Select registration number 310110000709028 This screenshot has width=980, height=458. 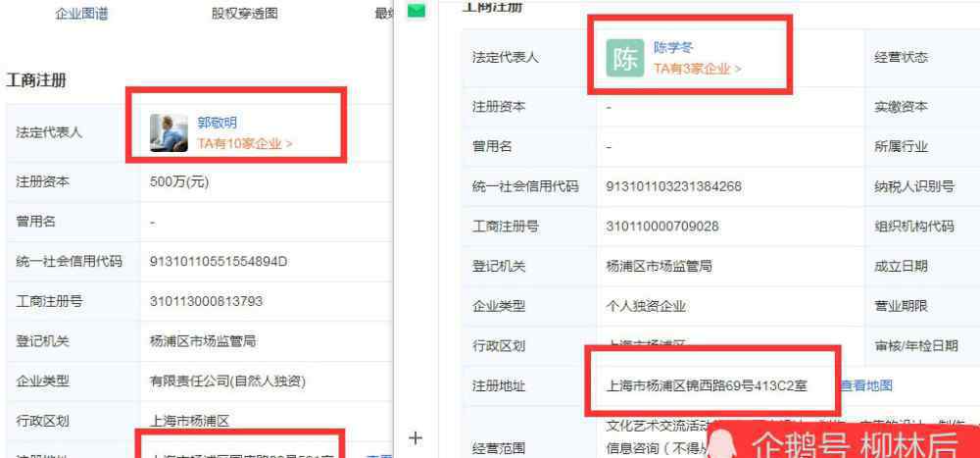tap(662, 226)
